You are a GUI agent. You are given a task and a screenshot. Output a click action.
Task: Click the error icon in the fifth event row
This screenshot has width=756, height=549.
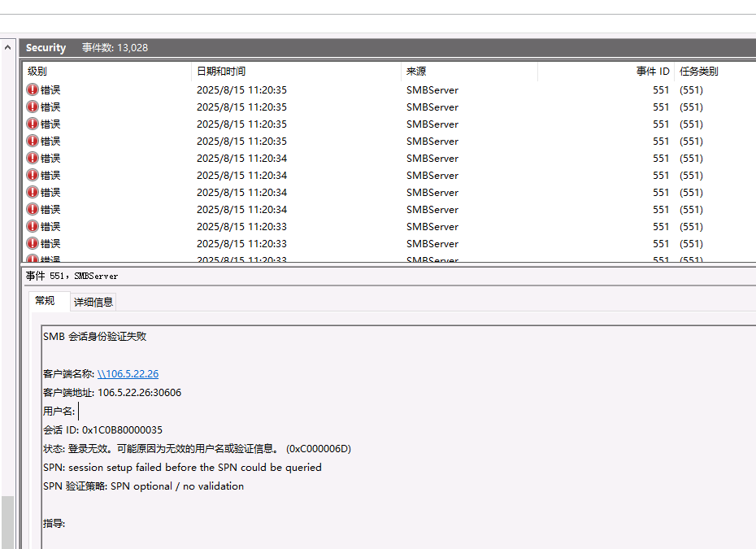pos(33,158)
